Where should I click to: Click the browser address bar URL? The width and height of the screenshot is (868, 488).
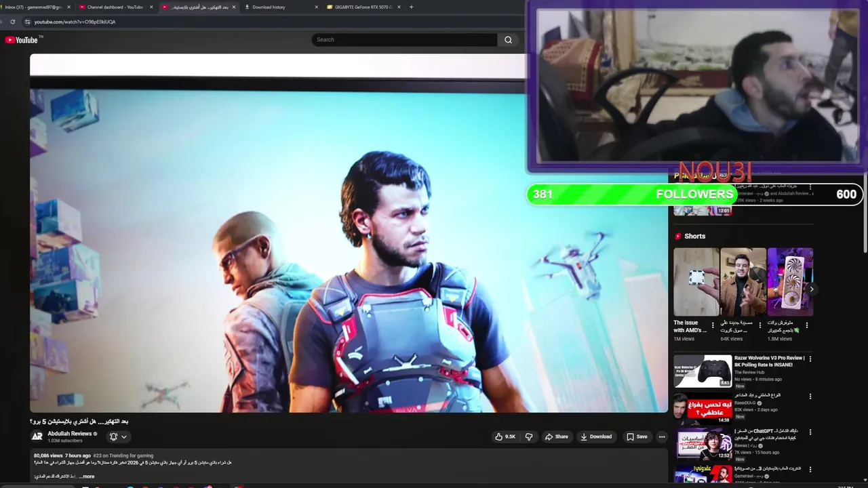click(x=75, y=22)
